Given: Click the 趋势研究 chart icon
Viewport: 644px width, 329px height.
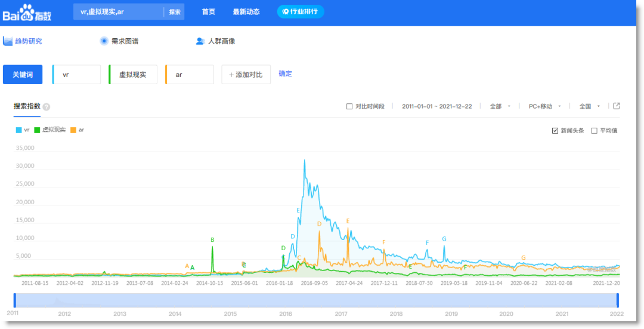Looking at the screenshot, I should tap(8, 41).
